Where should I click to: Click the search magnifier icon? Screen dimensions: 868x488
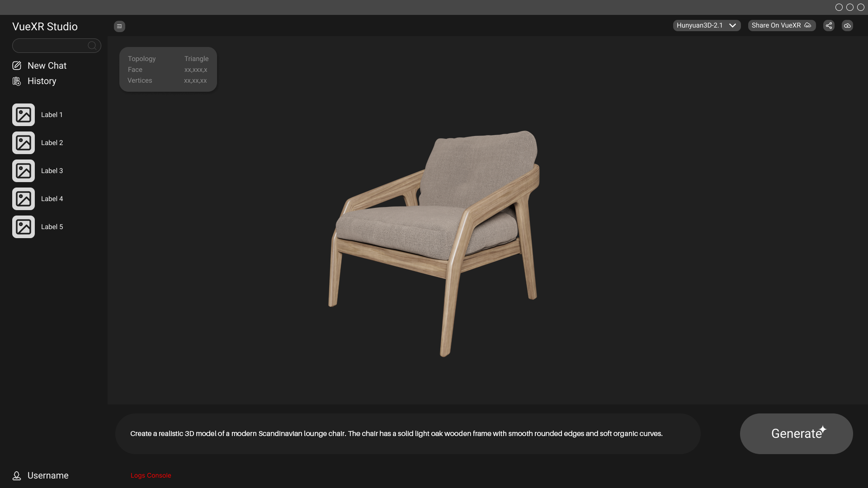point(92,45)
